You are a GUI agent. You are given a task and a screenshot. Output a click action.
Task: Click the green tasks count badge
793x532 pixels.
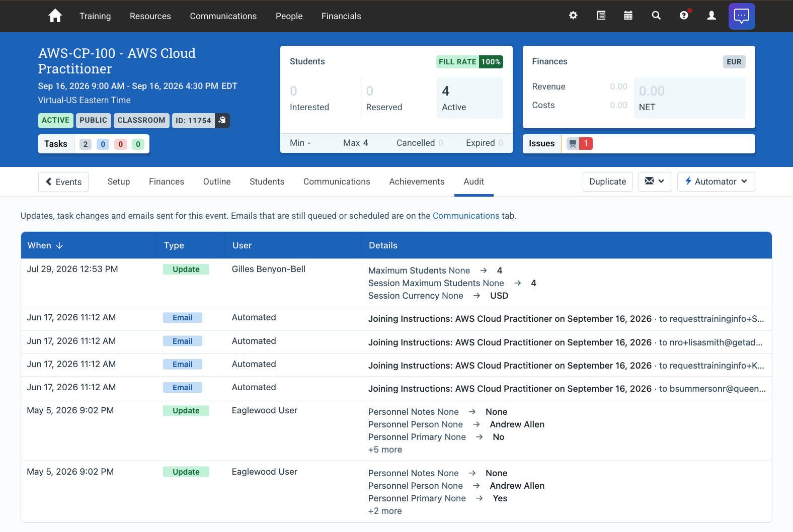[138, 144]
